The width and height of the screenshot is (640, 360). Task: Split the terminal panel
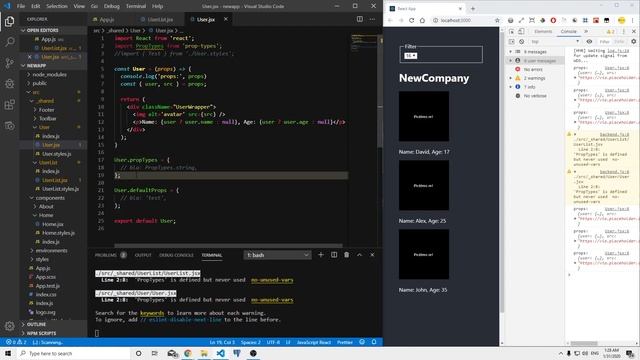334,255
